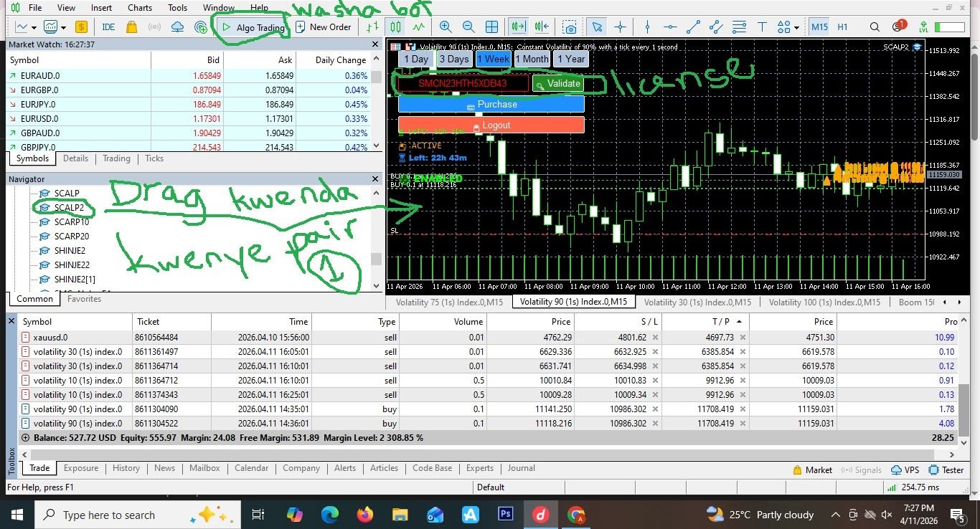The width and height of the screenshot is (980, 529).
Task: Toggle chart auto scroll to end
Action: [x=517, y=27]
